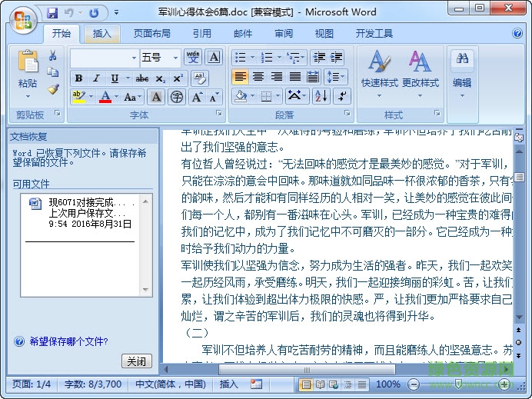The image size is (532, 399).
Task: Open the Editing binoculars group
Action: coord(462,75)
